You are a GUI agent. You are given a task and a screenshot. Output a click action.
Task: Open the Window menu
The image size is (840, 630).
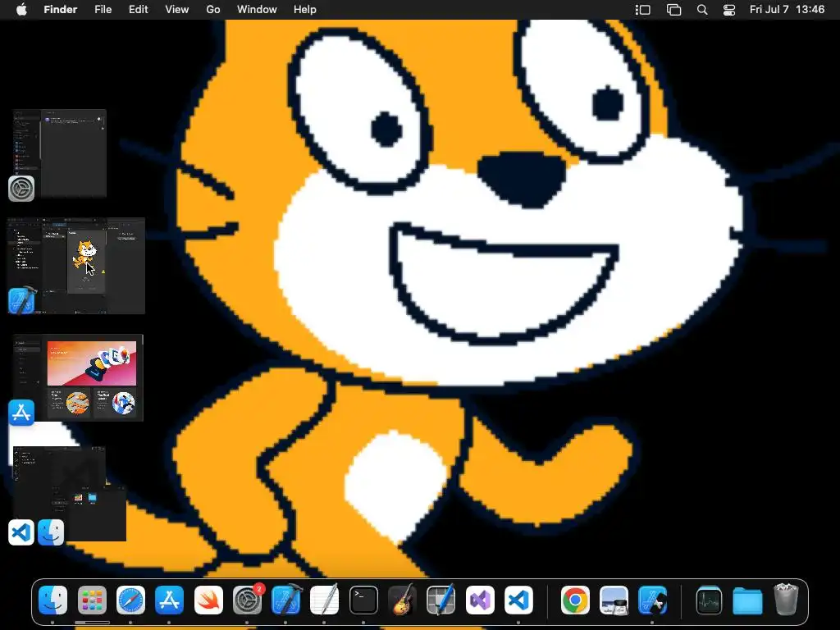click(257, 10)
